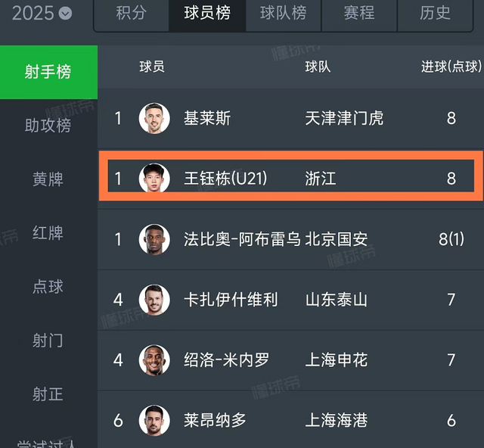
Task: Click 莱昂纳多 player avatar
Action: tap(154, 421)
